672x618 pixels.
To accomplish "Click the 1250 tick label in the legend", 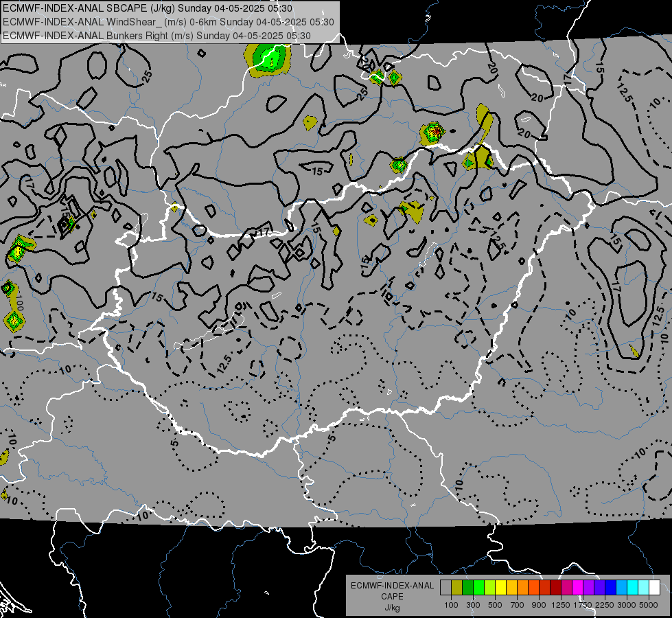I will pos(561,605).
